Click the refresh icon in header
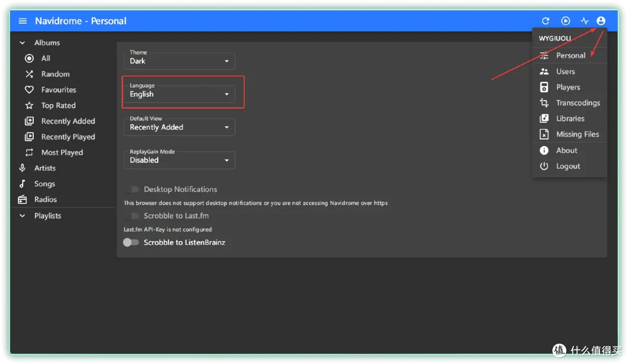628x364 pixels. coord(545,21)
